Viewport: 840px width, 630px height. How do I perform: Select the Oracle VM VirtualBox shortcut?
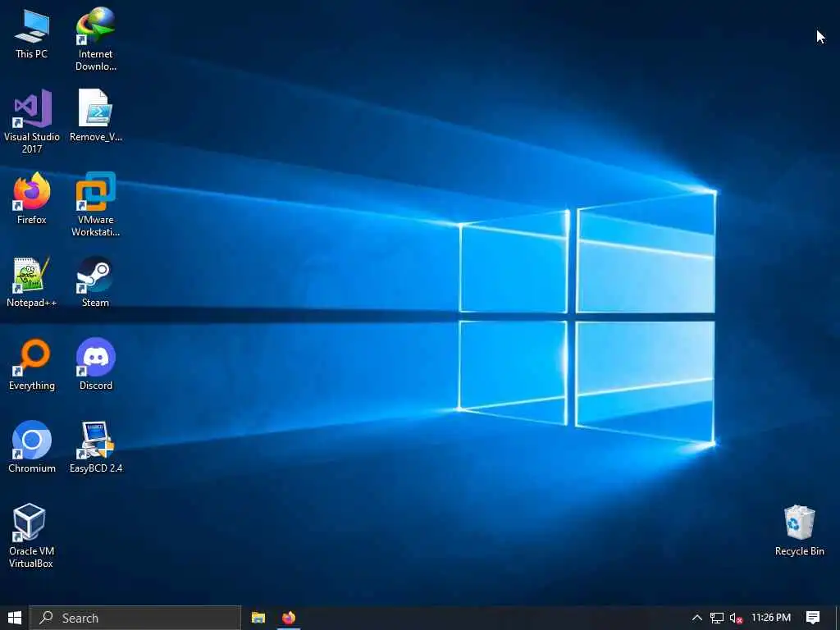31,536
